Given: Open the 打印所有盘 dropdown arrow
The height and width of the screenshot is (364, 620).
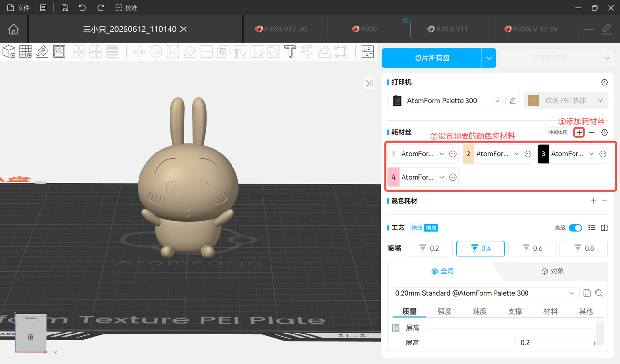Looking at the screenshot, I should coord(607,58).
